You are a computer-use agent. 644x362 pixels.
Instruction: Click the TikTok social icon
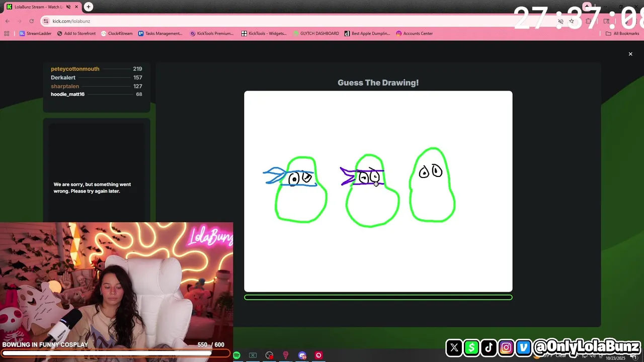[x=489, y=347]
